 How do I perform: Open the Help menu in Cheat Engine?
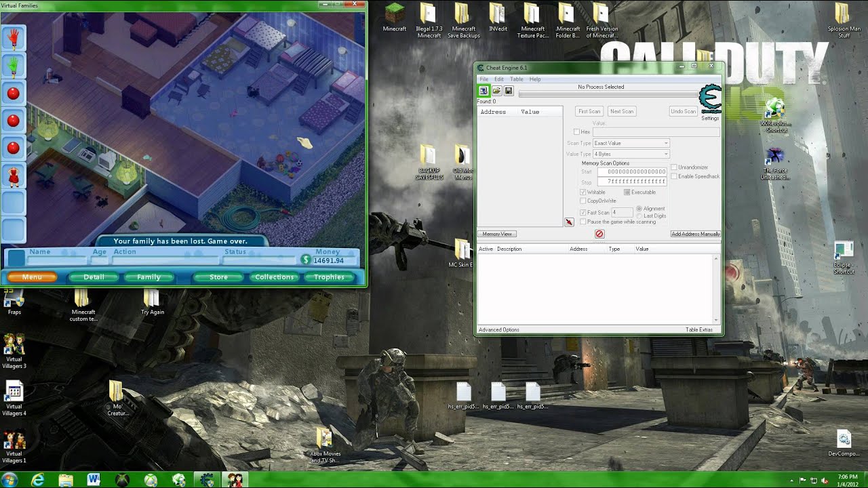535,79
